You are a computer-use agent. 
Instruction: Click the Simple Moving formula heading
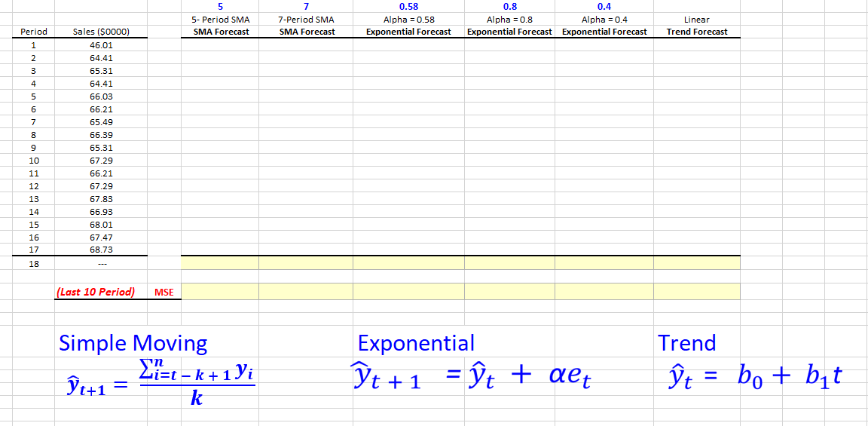[133, 344]
